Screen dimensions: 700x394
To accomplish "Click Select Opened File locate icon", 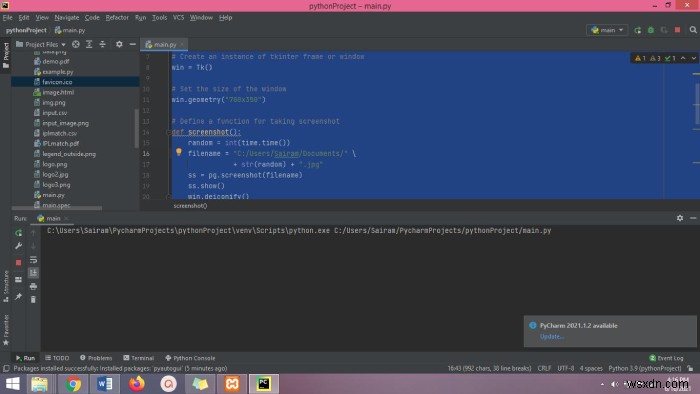I will point(76,44).
